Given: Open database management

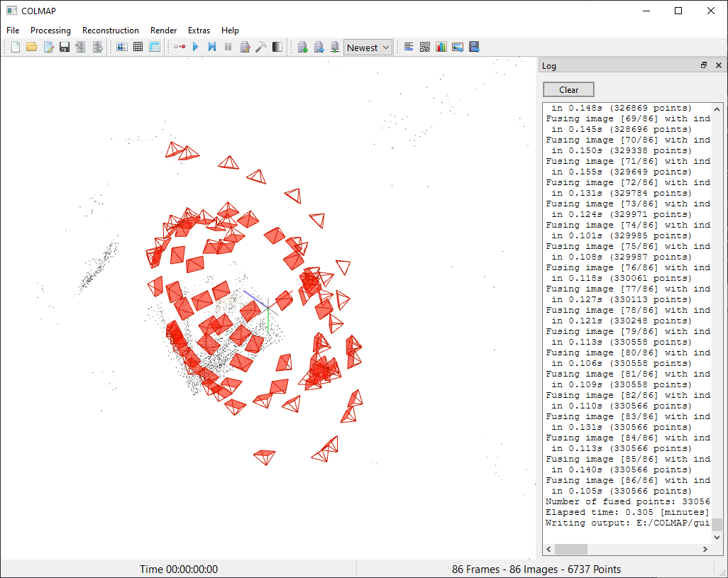Looking at the screenshot, I should click(x=154, y=46).
